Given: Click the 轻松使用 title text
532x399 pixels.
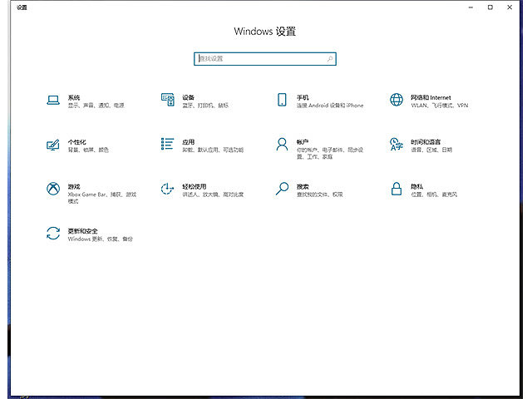Looking at the screenshot, I should [x=195, y=186].
